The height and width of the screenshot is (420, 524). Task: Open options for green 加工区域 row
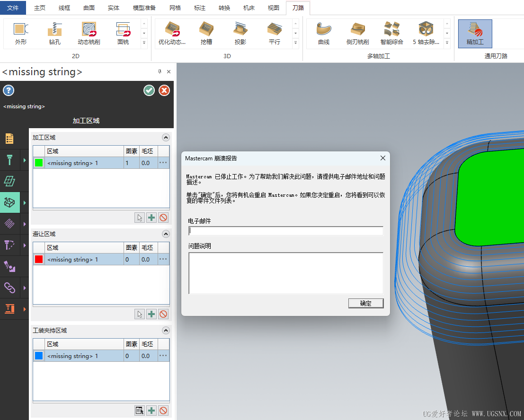pos(163,163)
